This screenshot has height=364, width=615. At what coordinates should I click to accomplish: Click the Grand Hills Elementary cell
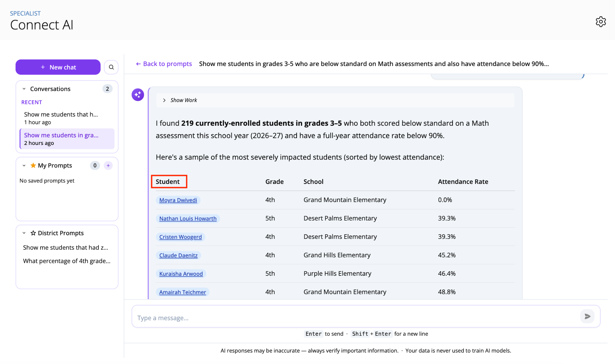pyautogui.click(x=337, y=255)
